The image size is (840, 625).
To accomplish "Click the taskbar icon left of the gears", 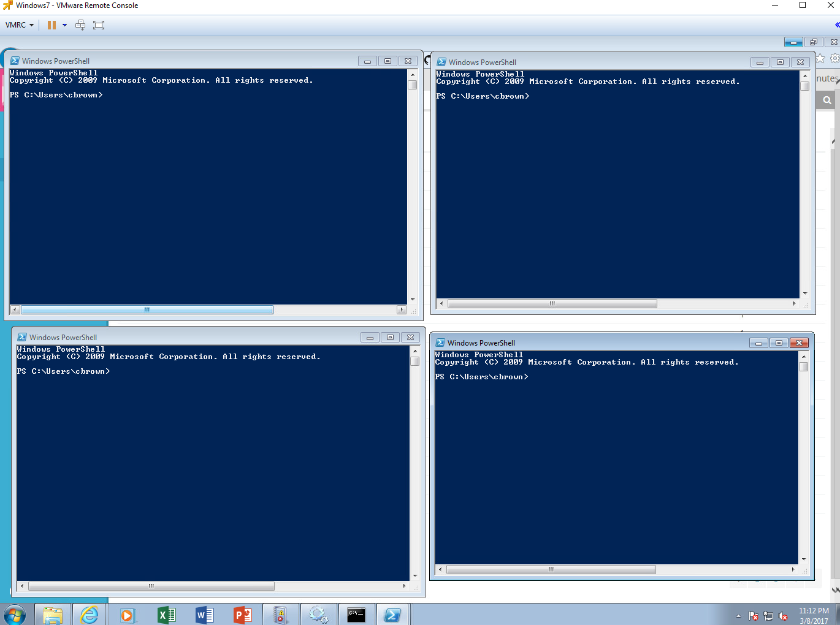I will 280,615.
